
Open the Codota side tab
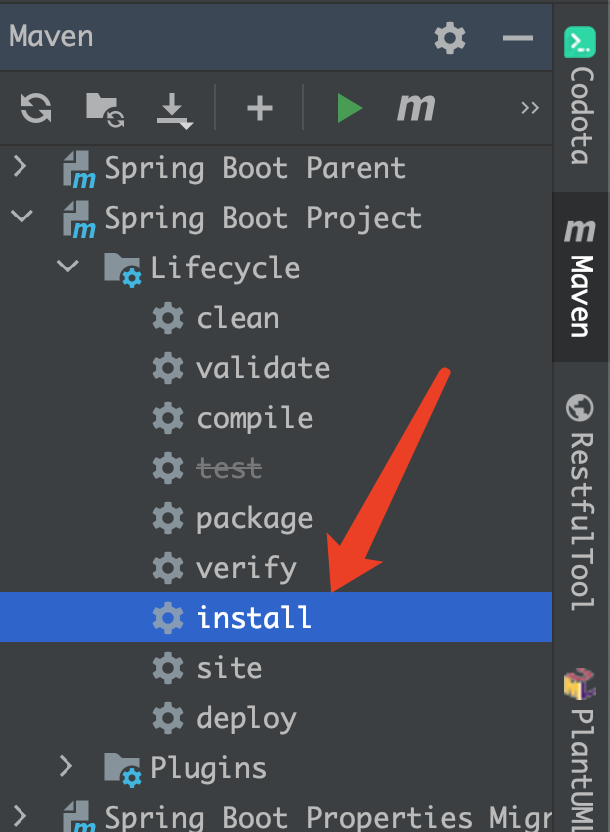pyautogui.click(x=580, y=97)
